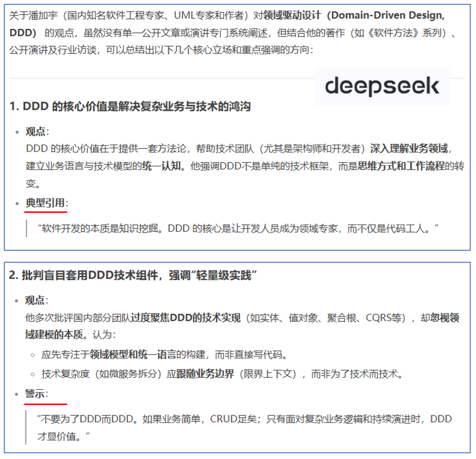The height and width of the screenshot is (459, 476).
Task: Click the '观点:' label under section 1
Action: tap(37, 132)
